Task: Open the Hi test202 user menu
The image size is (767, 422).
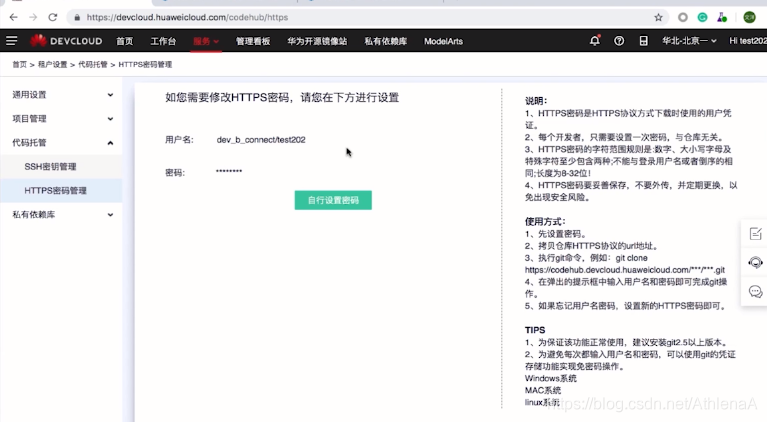Action: pyautogui.click(x=748, y=41)
